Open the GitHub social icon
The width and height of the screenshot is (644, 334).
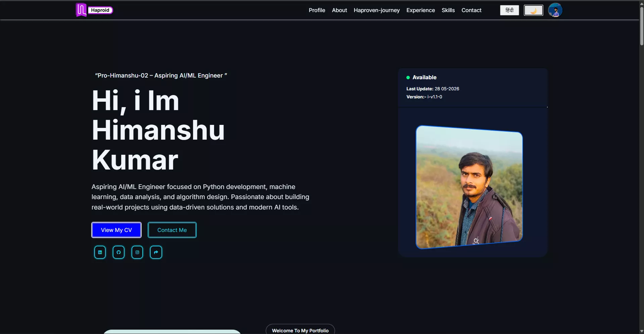coord(118,252)
